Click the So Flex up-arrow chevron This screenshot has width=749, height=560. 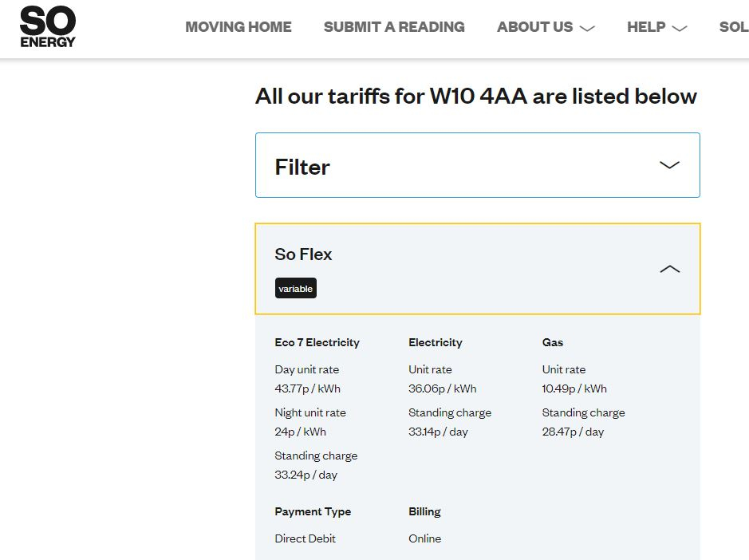point(670,269)
